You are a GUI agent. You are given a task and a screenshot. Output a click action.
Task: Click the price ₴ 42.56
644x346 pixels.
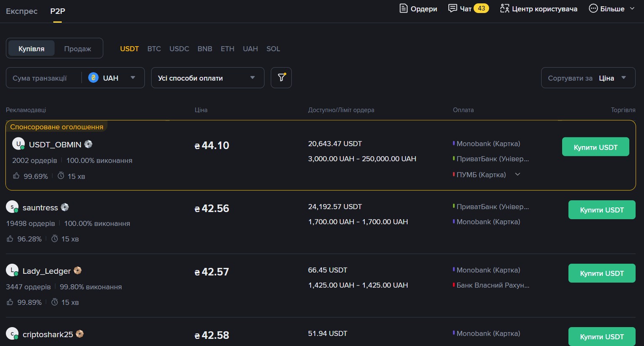coord(212,208)
